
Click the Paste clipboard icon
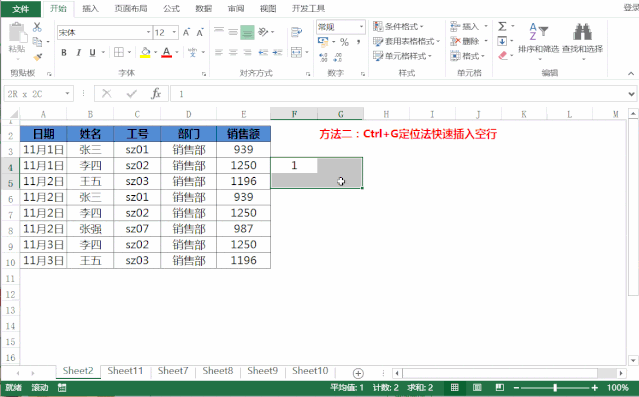pos(17,33)
